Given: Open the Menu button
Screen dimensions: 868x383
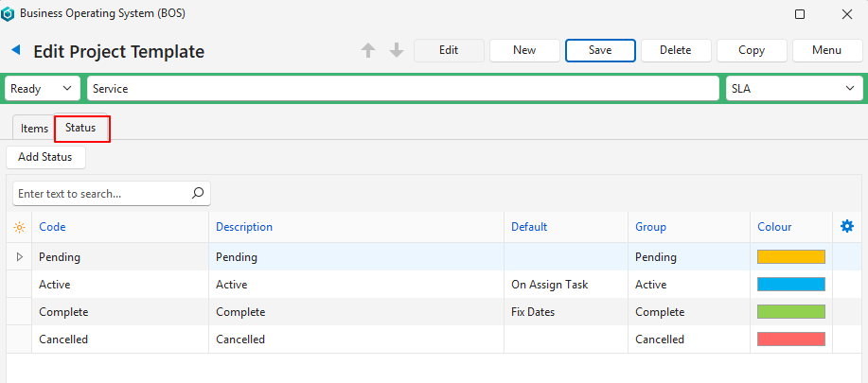Looking at the screenshot, I should 826,50.
